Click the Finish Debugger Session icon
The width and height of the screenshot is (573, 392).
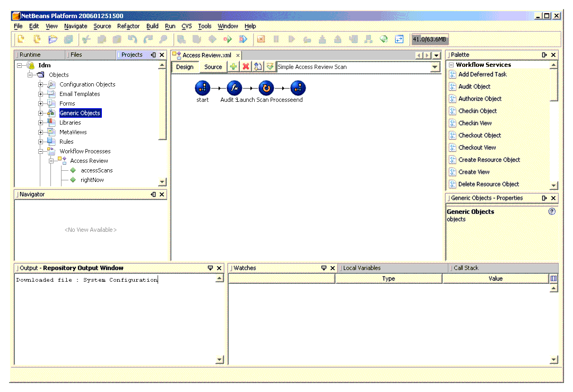point(261,39)
